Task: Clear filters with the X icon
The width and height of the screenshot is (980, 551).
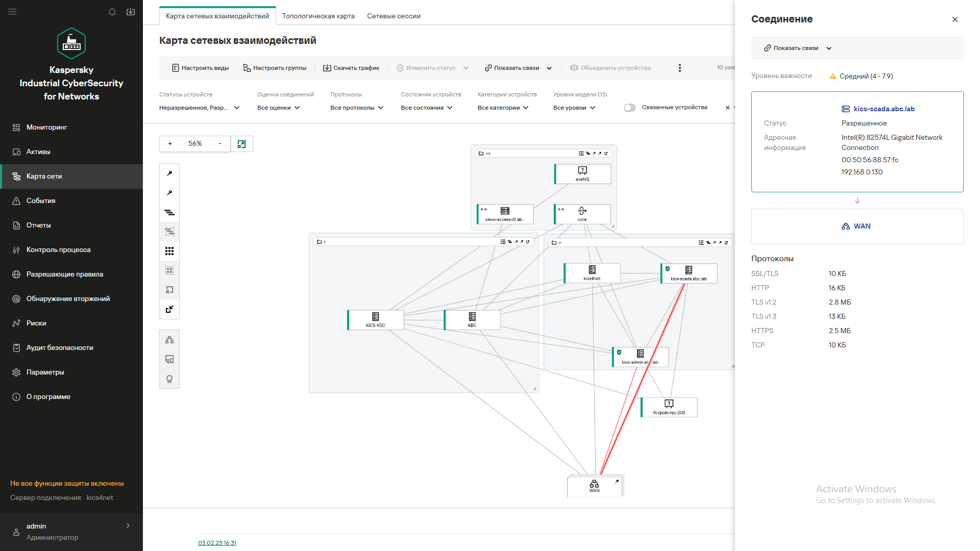Action: coord(728,108)
